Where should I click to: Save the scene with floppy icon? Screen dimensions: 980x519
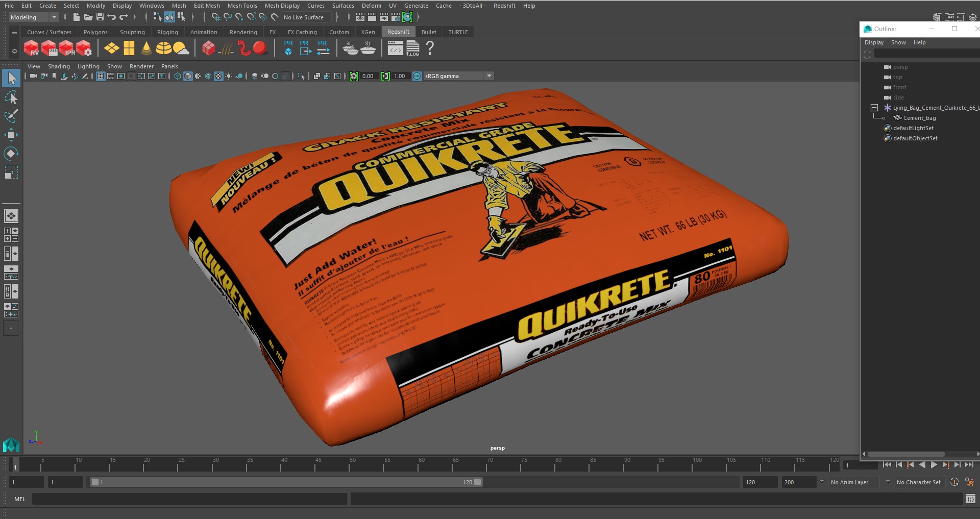(100, 17)
